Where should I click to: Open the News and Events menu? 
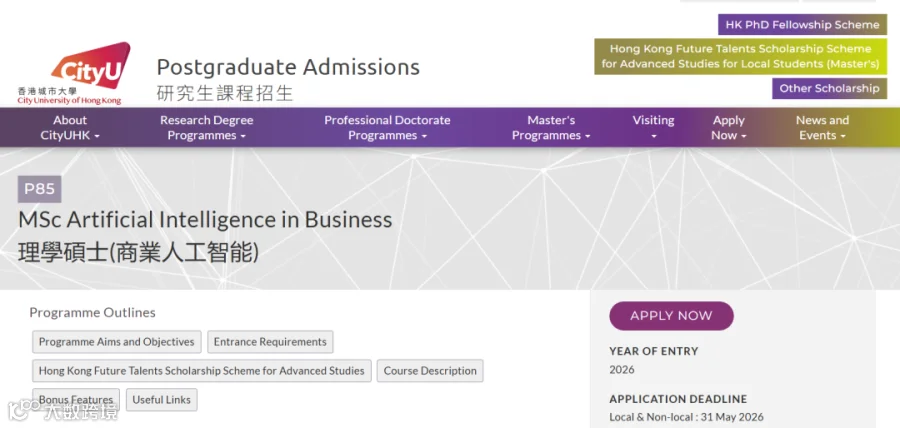(822, 128)
